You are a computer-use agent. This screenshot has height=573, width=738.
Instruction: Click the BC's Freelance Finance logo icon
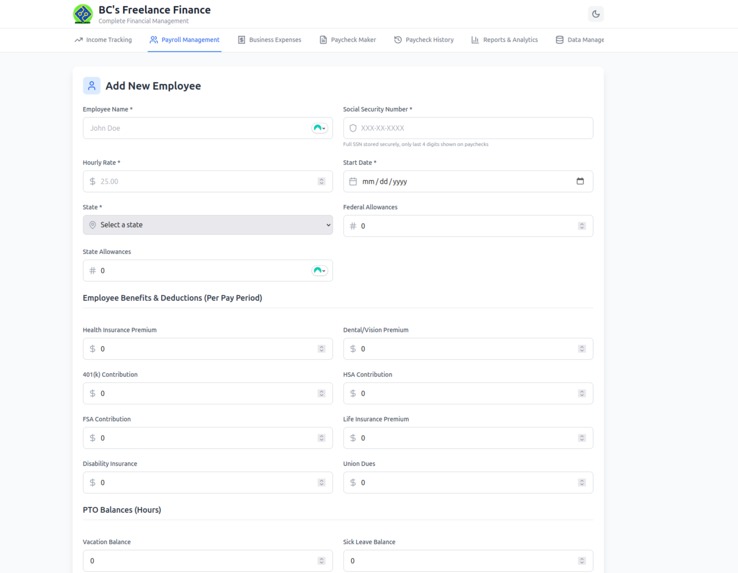click(x=83, y=14)
